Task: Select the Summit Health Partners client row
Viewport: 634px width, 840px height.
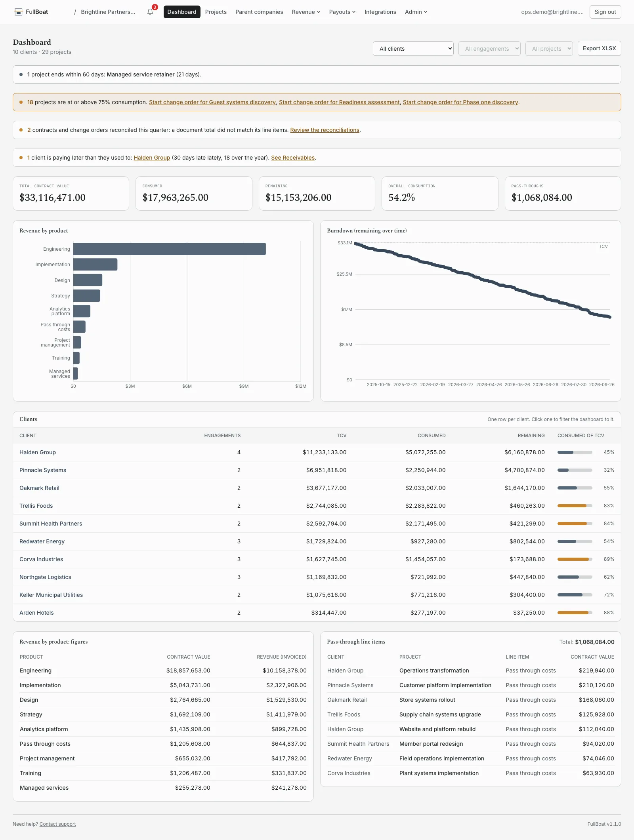Action: point(317,524)
